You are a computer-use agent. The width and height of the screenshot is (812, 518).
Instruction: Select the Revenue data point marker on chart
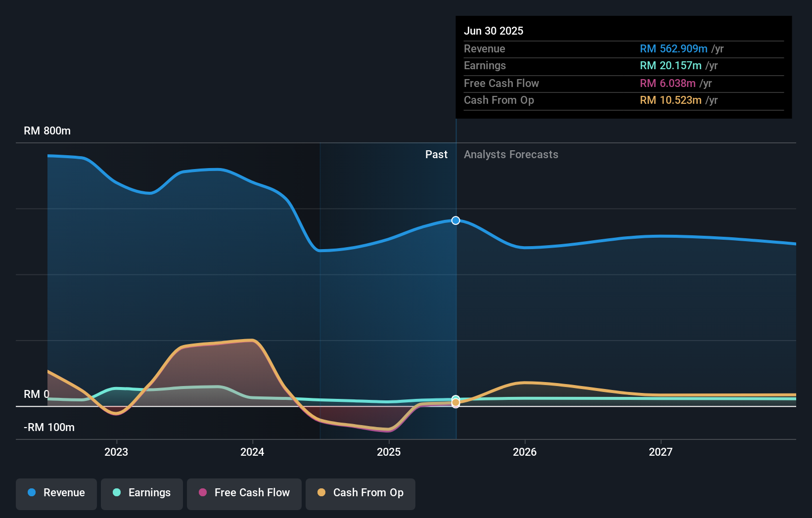pos(455,220)
